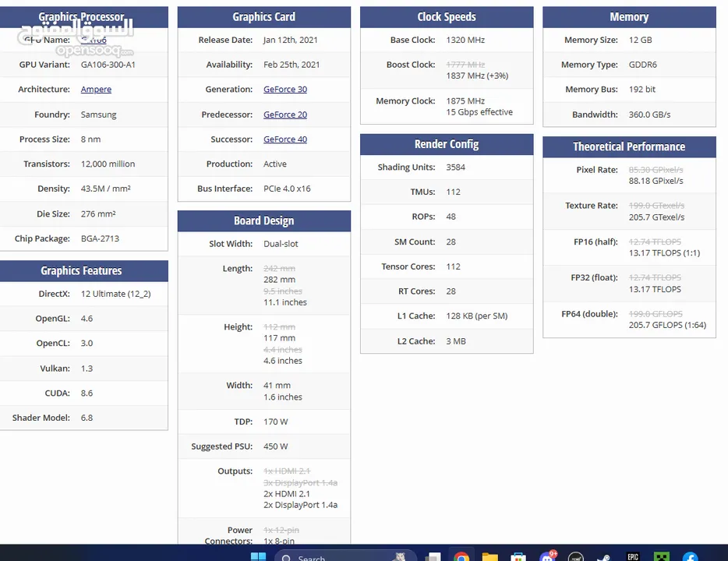Open Discord with the notification badge
728x561 pixels.
pos(547,556)
